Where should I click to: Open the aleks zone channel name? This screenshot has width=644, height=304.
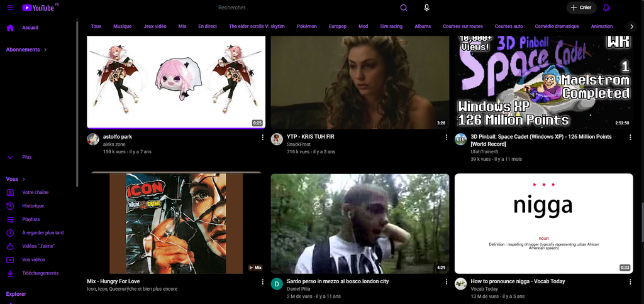[x=114, y=144]
